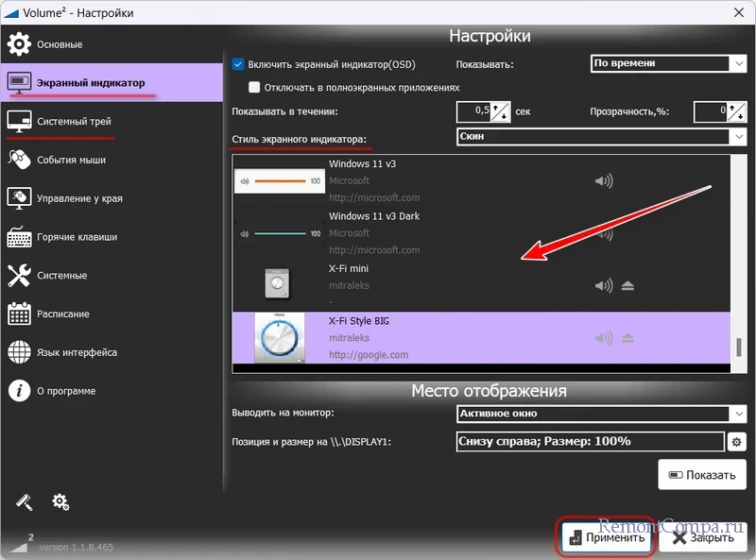Open the Скин style dropdown
The height and width of the screenshot is (560, 756).
(601, 136)
